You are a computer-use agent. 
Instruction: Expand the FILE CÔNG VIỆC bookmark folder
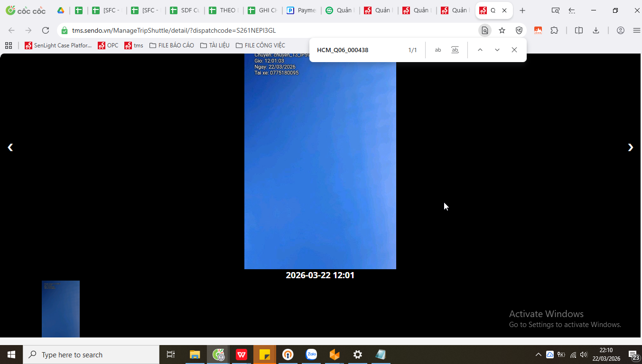[261, 45]
